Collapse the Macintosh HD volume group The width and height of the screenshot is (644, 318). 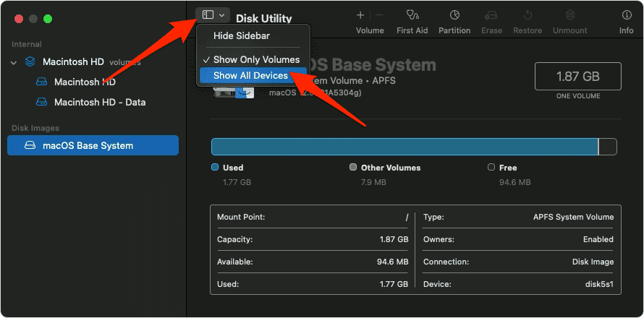[x=14, y=63]
